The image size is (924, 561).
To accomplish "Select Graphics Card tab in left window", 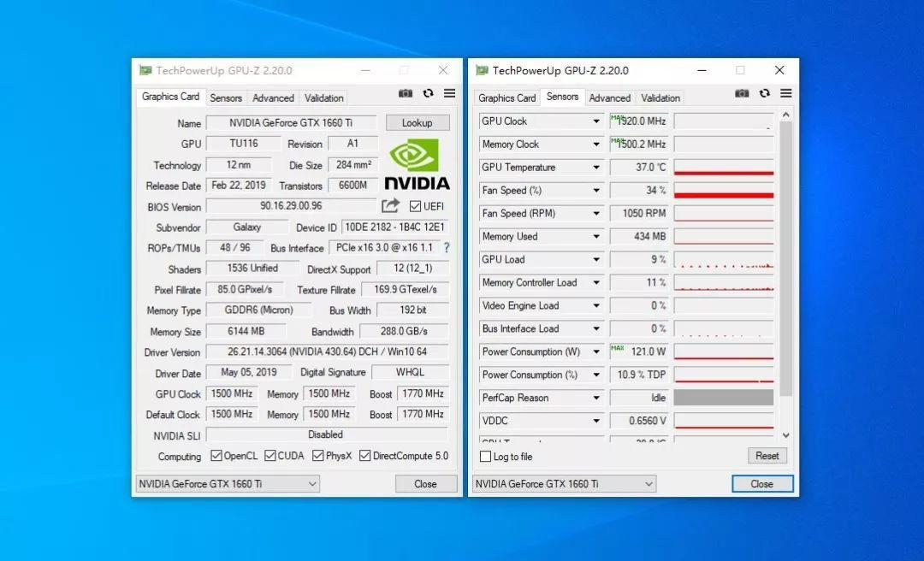I will pos(170,97).
